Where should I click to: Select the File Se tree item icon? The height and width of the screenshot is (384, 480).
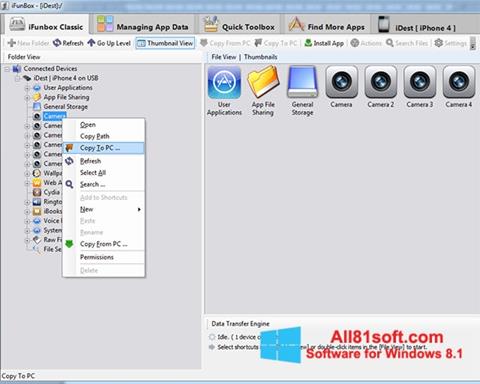[37, 249]
